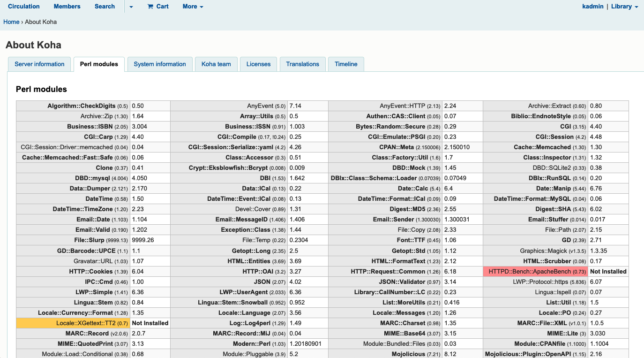The image size is (644, 358).
Task: Click the yellow Locale::XGettext::TT2 cell
Action: pos(73,323)
